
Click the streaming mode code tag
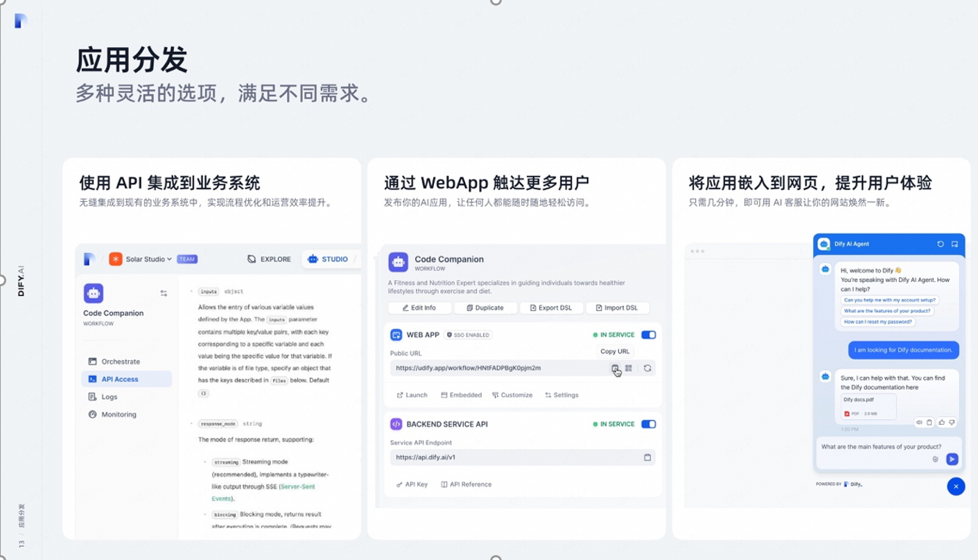(227, 462)
